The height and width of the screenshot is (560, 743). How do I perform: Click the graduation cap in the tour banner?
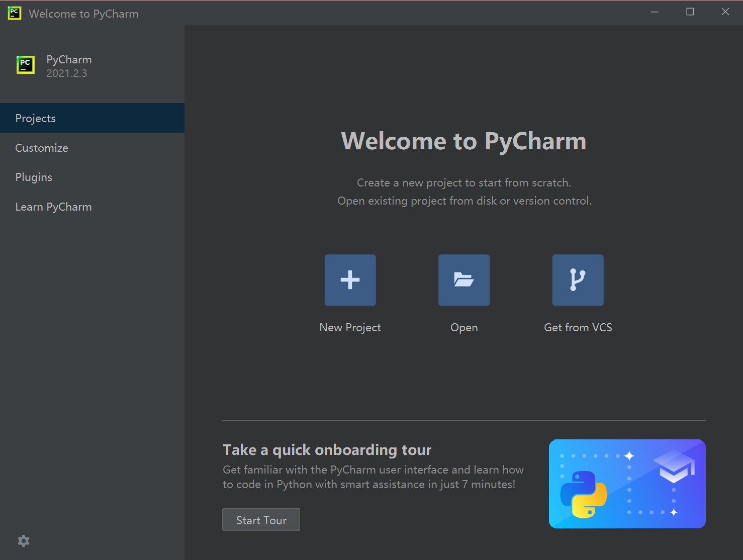674,466
